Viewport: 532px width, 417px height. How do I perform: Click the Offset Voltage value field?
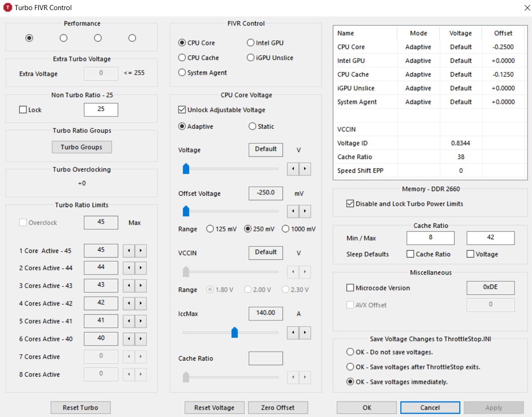[266, 193]
